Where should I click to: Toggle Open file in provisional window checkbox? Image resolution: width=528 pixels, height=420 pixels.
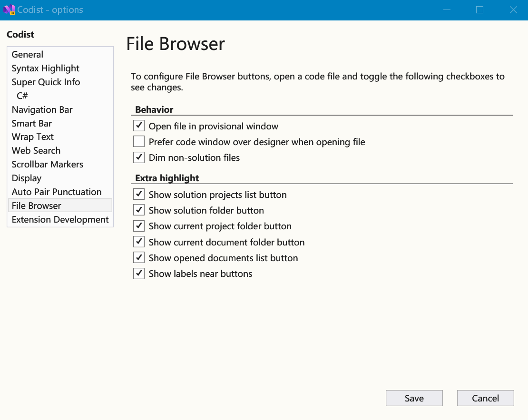pyautogui.click(x=139, y=126)
